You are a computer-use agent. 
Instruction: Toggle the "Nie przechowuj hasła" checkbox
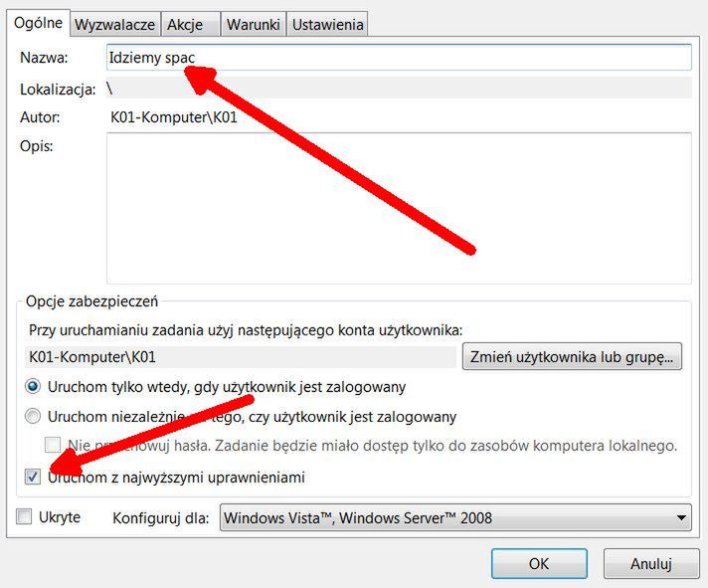coord(53,446)
